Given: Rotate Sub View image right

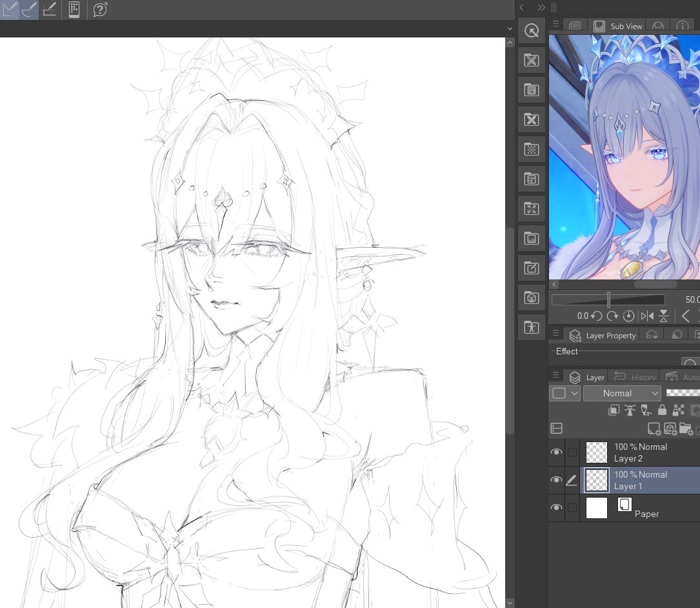Looking at the screenshot, I should point(612,316).
